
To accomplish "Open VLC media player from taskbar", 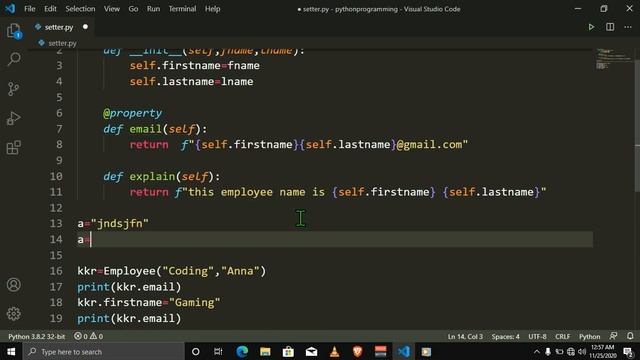I will [334, 351].
